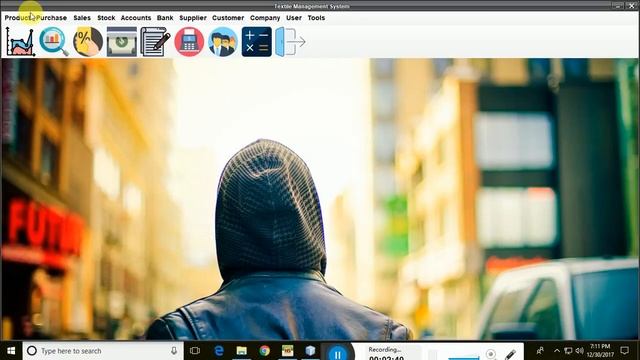Click the volume speaker tray icon
The image size is (640, 360).
coord(579,351)
